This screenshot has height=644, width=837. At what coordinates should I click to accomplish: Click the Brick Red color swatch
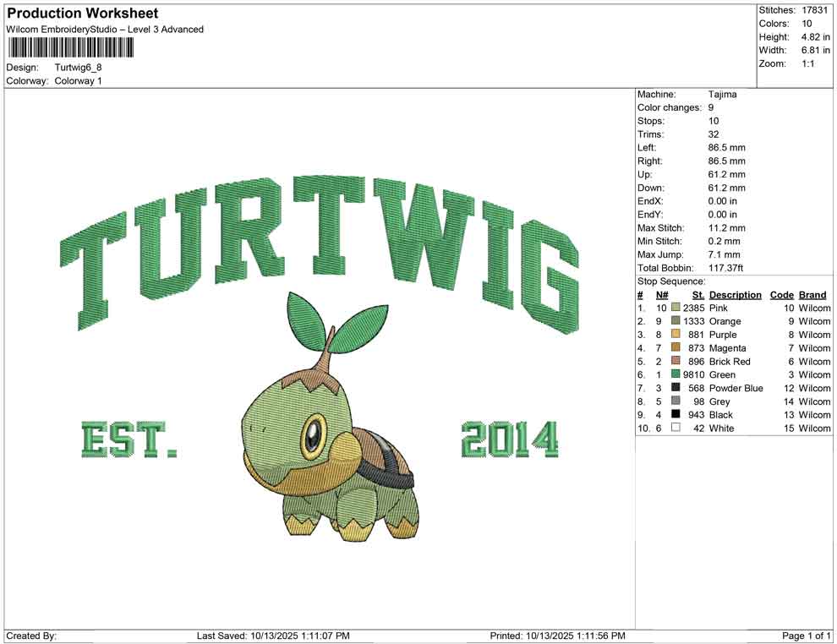point(676,361)
